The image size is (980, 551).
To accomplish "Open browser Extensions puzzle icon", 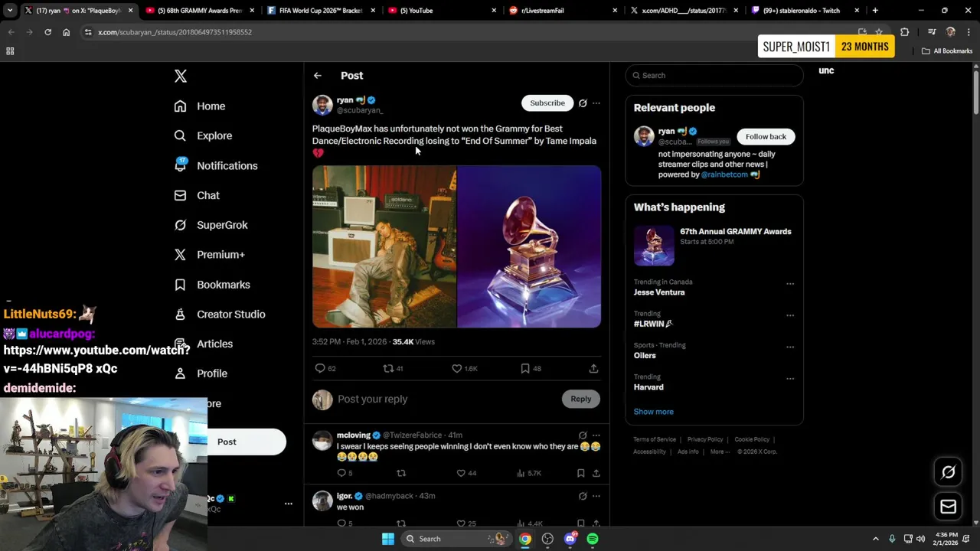I will click(905, 32).
